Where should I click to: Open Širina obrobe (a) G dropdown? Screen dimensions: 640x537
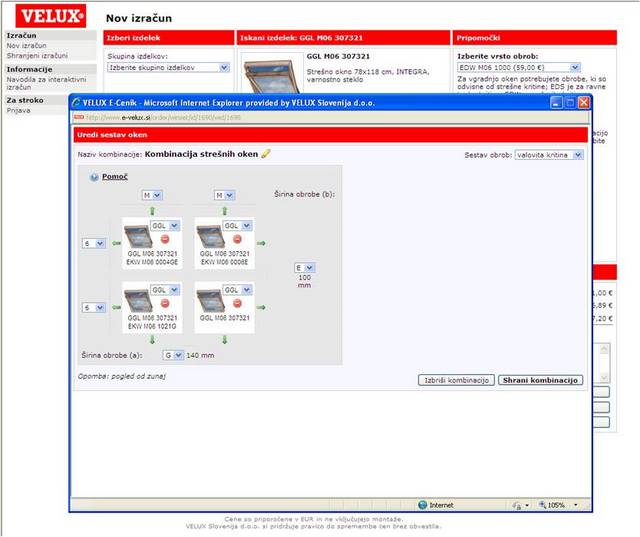[x=174, y=355]
